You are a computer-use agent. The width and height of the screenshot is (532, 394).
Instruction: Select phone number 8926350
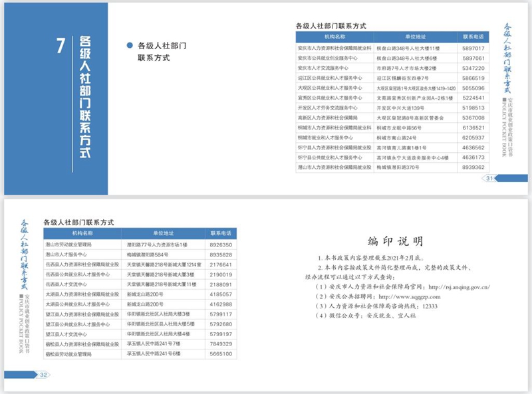[x=221, y=245]
